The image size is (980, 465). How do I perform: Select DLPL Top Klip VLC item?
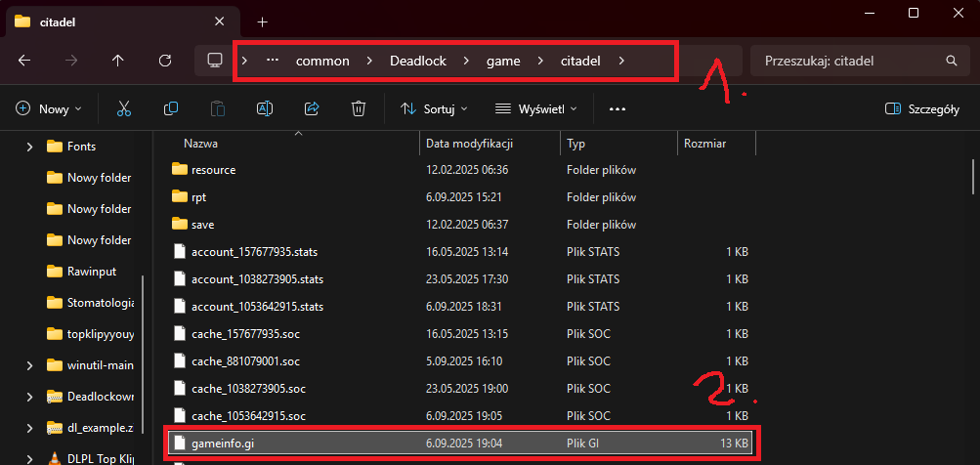[91, 458]
